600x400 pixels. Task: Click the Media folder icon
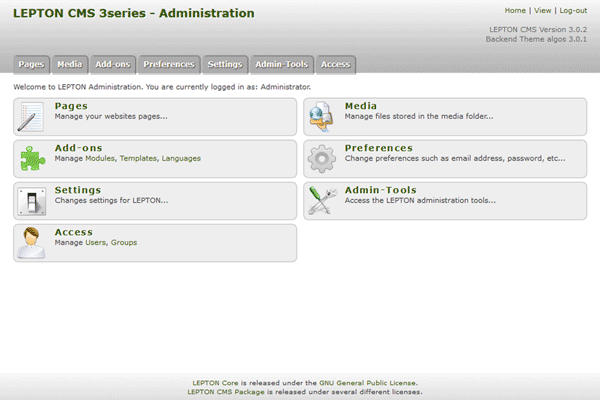point(322,117)
